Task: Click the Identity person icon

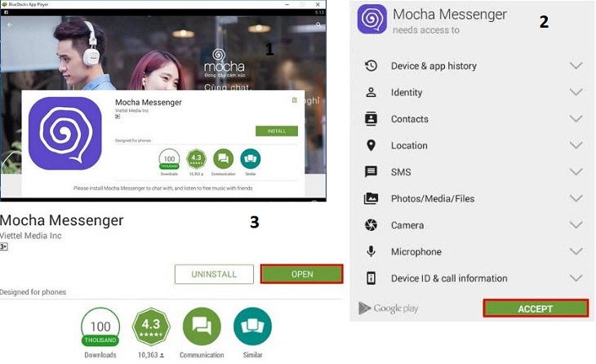Action: click(371, 92)
